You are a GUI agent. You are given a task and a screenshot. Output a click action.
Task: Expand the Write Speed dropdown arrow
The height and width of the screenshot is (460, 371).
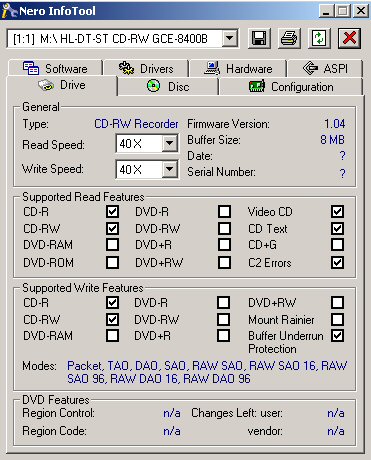click(170, 169)
